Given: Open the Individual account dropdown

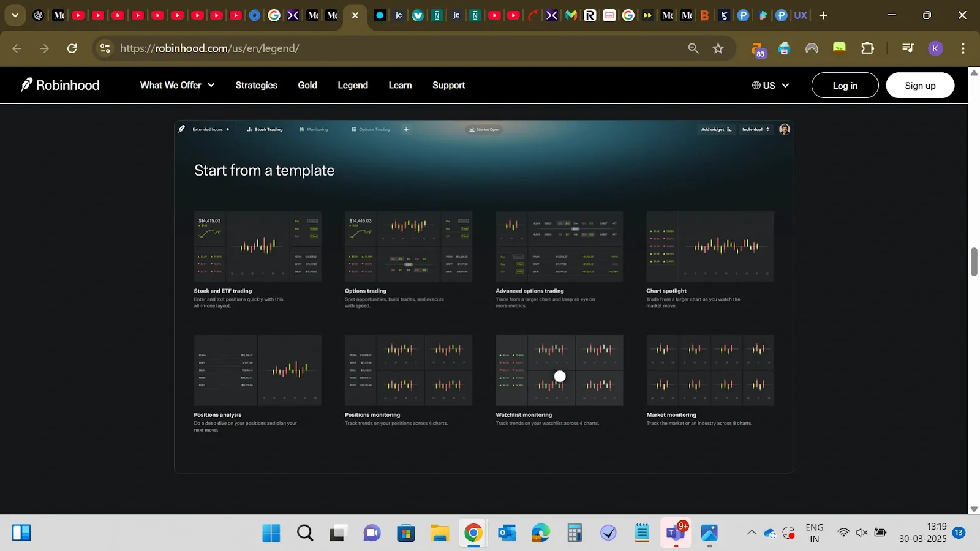Looking at the screenshot, I should (755, 129).
